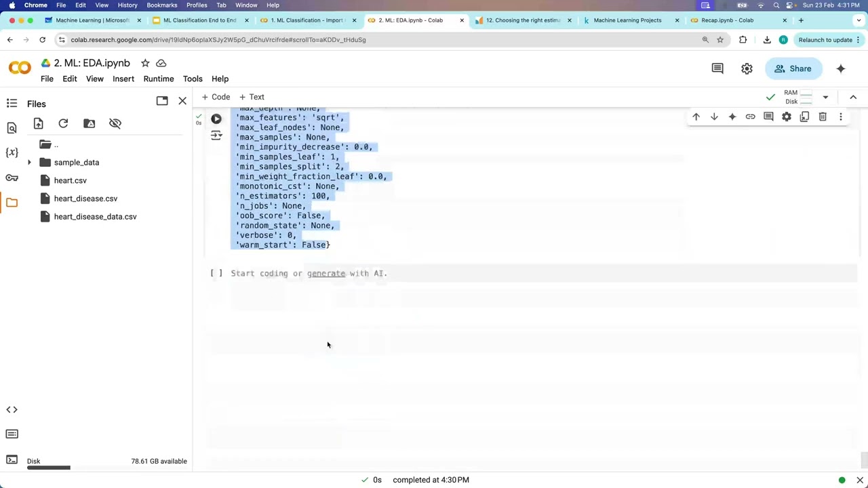Click the empty code cell input

[542, 273]
